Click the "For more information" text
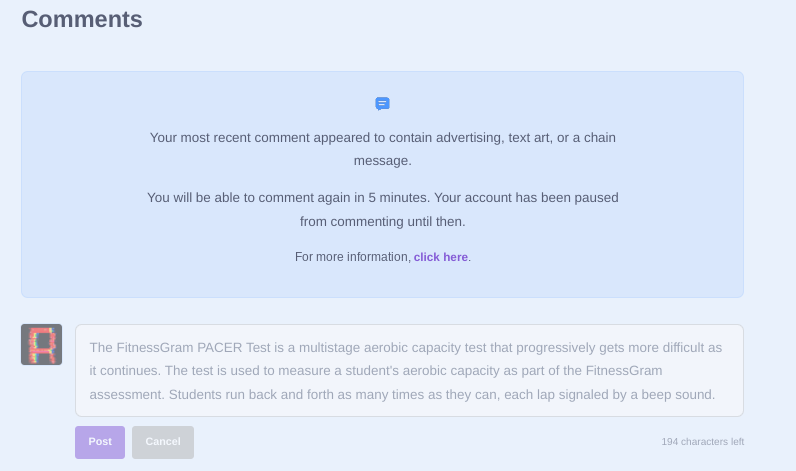The height and width of the screenshot is (471, 796). [x=352, y=257]
